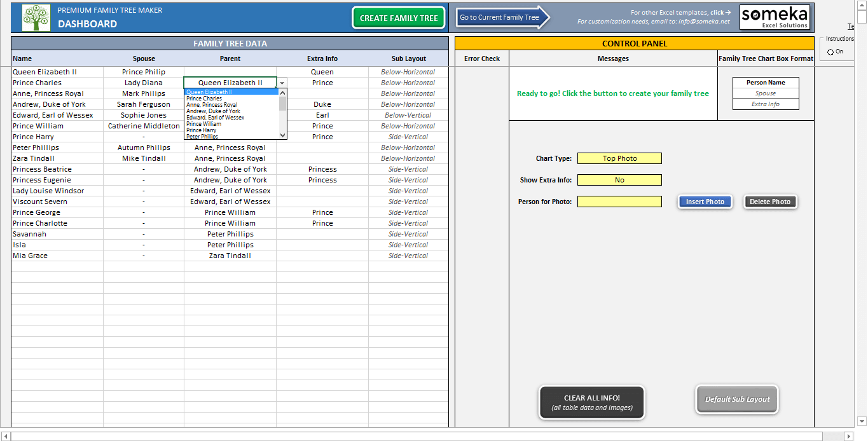Select the Mark Philips spouse cell

[x=144, y=93]
